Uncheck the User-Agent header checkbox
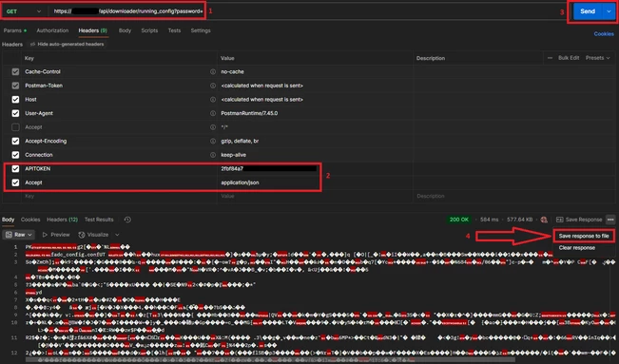Image resolution: width=619 pixels, height=364 pixels. 15,113
